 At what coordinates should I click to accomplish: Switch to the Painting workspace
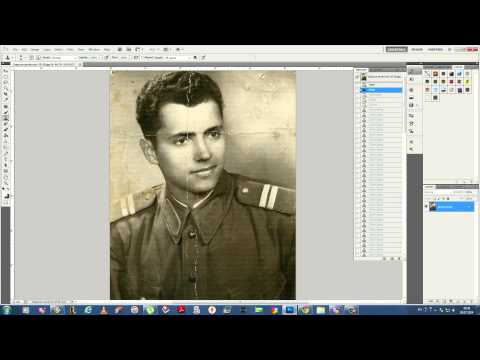tap(435, 49)
